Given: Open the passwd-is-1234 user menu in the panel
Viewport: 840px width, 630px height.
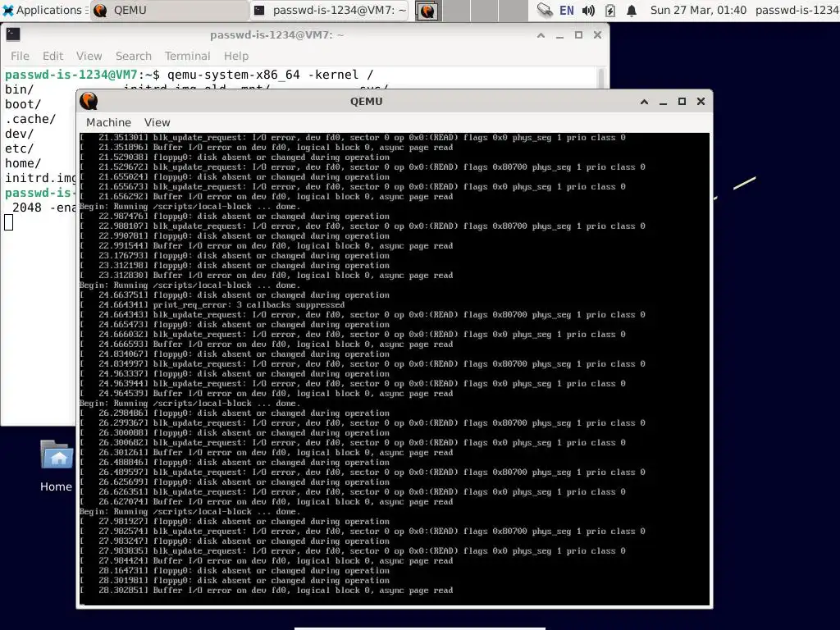Looking at the screenshot, I should [x=797, y=10].
